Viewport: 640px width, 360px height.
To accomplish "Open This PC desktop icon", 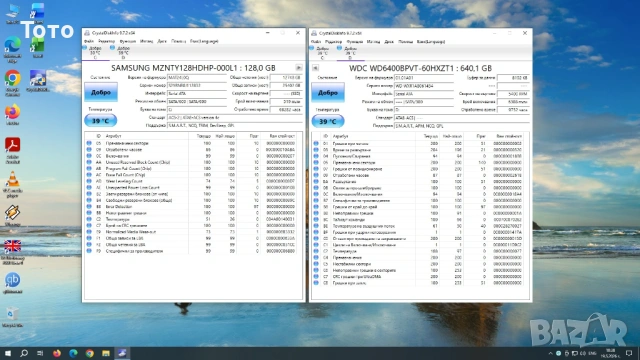I will coord(13,13).
